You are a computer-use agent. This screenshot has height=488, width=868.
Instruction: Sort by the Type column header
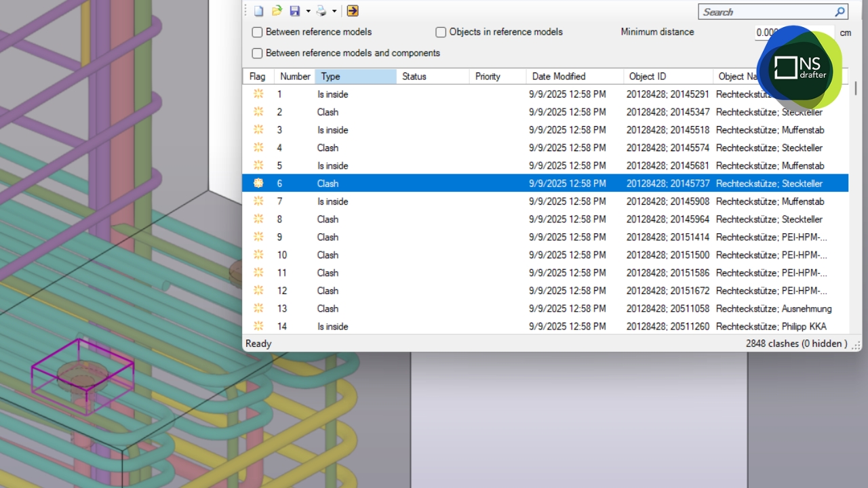coord(355,77)
